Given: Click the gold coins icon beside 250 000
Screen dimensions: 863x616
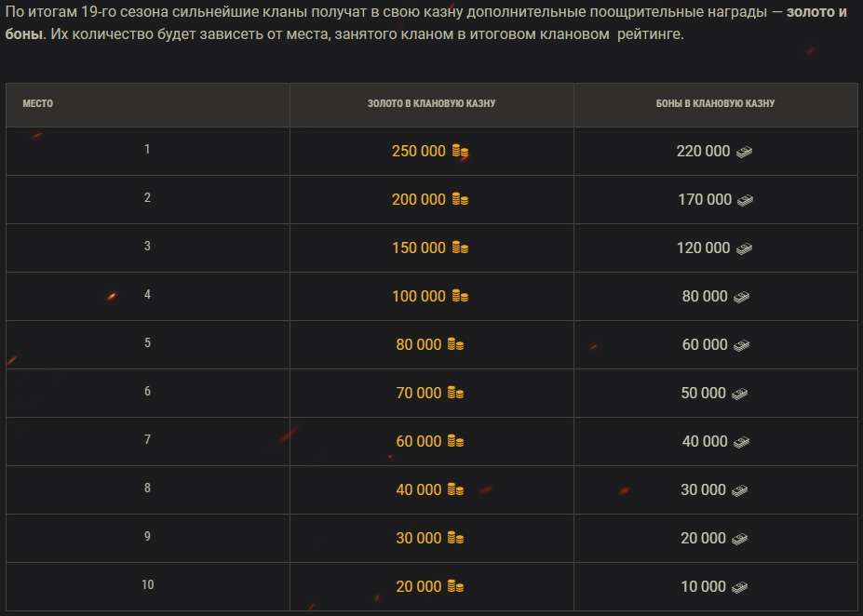Looking at the screenshot, I should point(460,151).
